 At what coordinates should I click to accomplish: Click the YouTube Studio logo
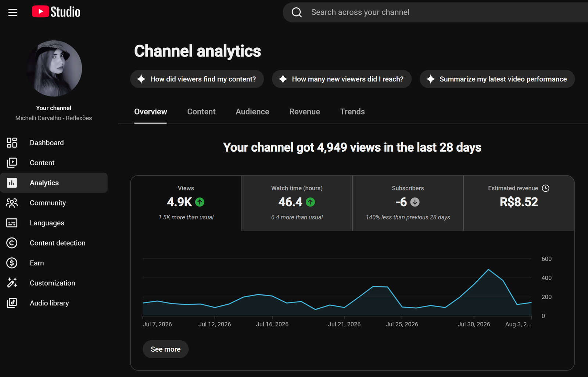pos(56,12)
